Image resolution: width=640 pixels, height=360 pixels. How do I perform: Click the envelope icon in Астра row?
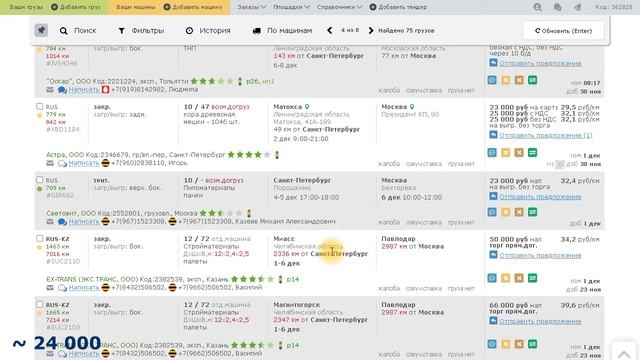coord(50,163)
